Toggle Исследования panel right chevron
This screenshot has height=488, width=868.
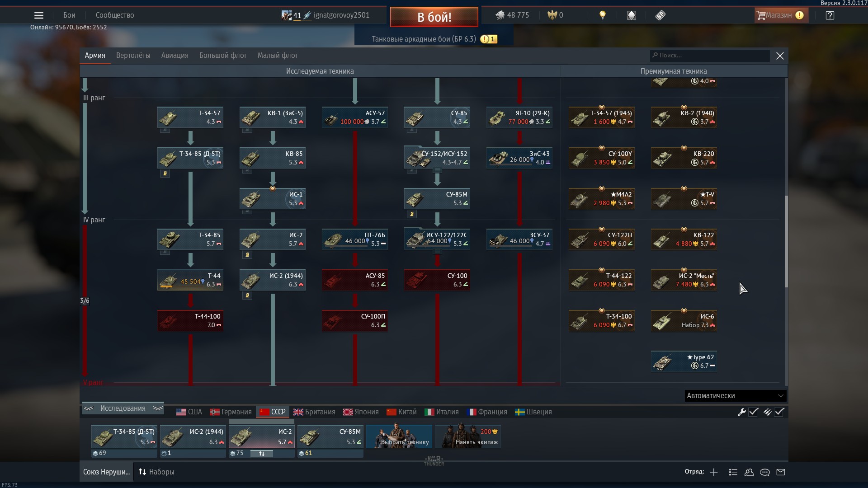tap(158, 408)
